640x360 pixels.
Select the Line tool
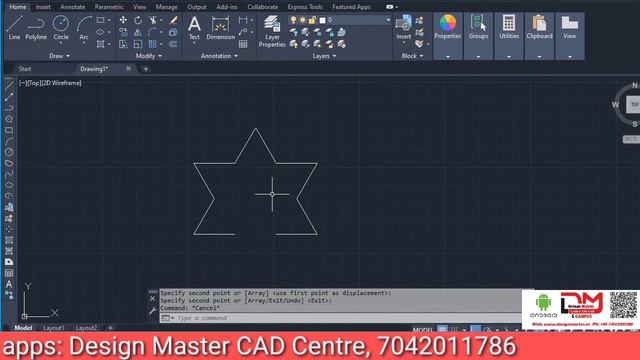pyautogui.click(x=14, y=28)
